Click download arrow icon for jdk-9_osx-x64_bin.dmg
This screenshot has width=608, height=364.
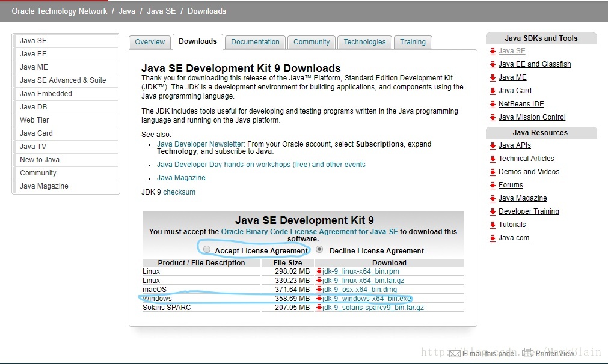(319, 289)
